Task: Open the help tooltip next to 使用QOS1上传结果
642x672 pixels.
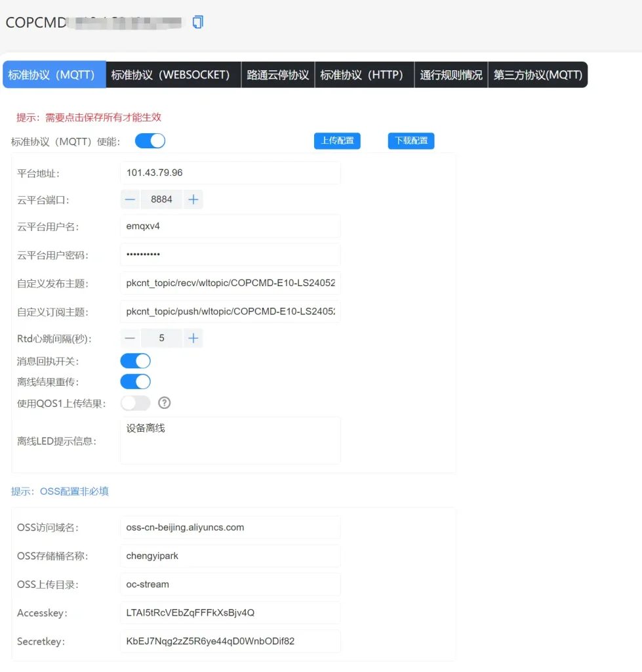Action: click(164, 402)
